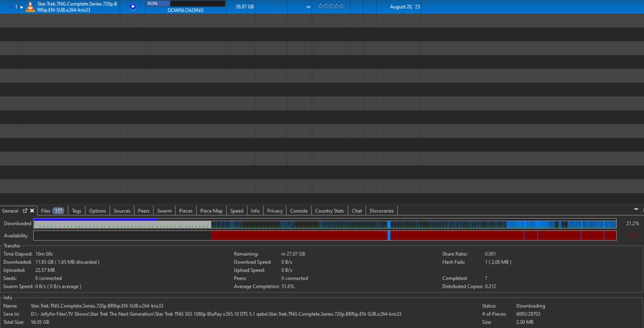Viewport: 644px width, 328px height.
Task: Click the 30.5% download progress bar
Action: click(186, 4)
